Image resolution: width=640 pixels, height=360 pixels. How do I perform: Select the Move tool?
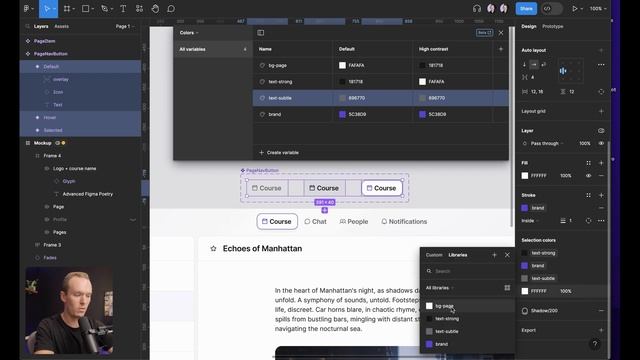(x=48, y=9)
